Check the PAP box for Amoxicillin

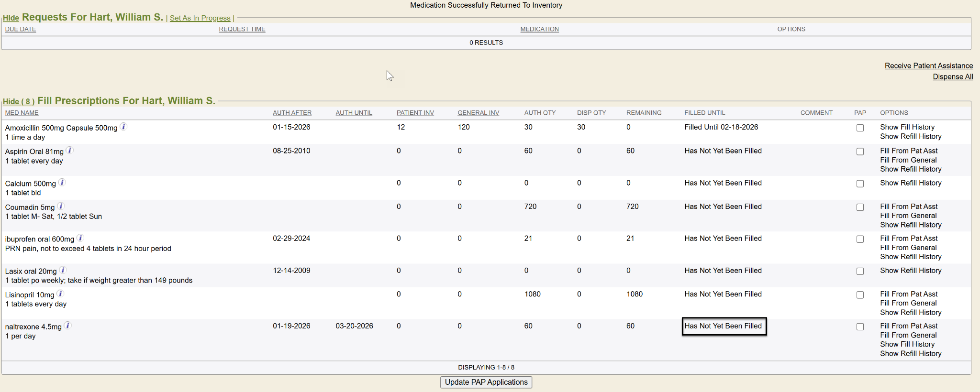coord(860,128)
